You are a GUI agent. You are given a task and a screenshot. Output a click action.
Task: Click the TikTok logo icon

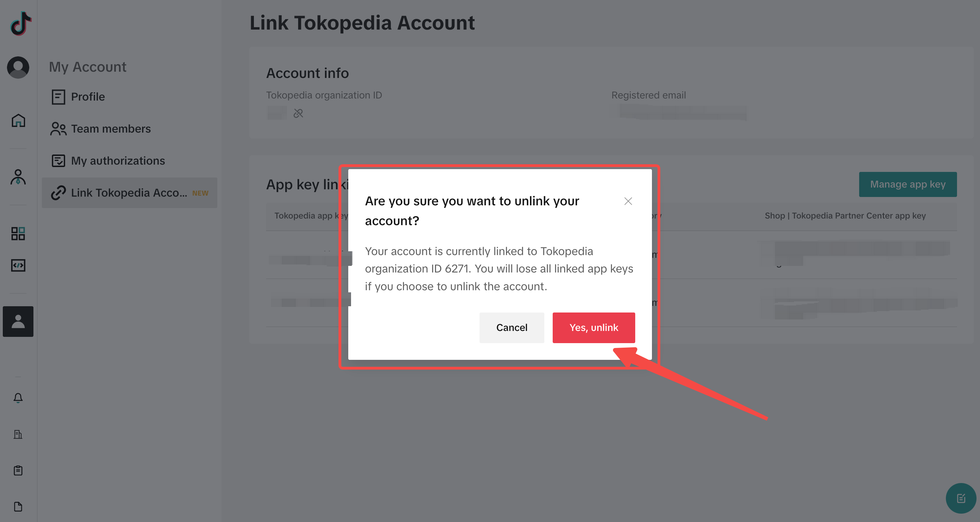point(21,24)
